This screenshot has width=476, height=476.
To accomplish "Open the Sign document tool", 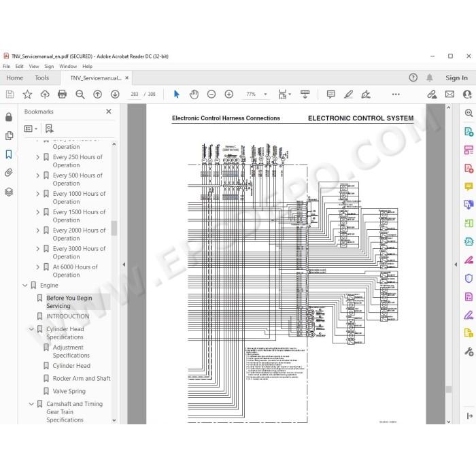I will point(366,95).
